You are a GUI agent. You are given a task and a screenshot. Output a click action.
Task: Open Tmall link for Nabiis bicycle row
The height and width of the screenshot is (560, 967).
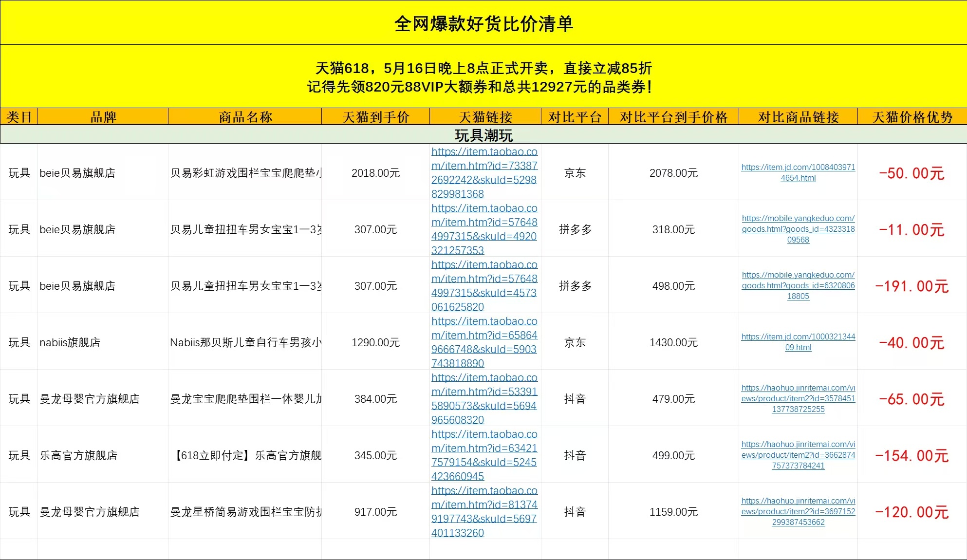(x=484, y=342)
